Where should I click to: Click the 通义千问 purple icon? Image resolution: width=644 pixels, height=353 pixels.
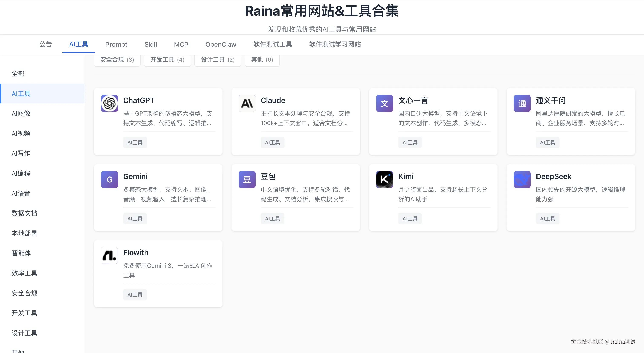[x=522, y=103]
